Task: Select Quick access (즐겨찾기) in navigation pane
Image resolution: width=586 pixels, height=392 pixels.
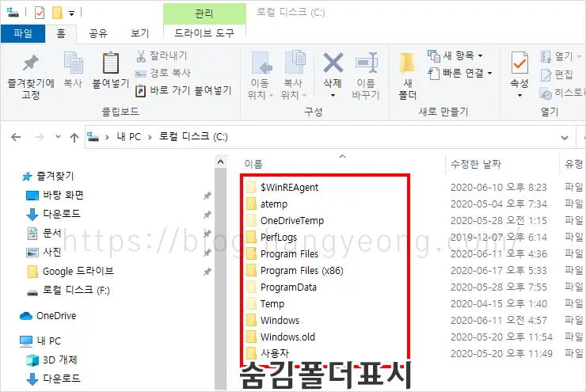Action: click(48, 176)
